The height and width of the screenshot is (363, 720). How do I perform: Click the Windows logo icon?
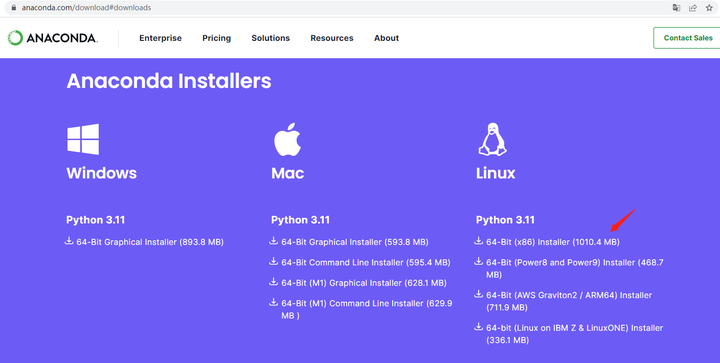[x=83, y=139]
